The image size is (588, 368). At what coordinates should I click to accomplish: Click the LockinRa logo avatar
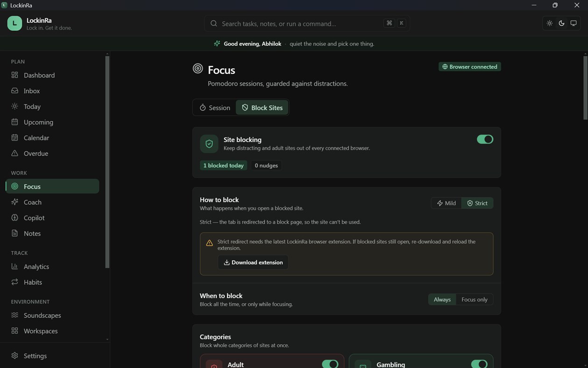[x=14, y=23]
